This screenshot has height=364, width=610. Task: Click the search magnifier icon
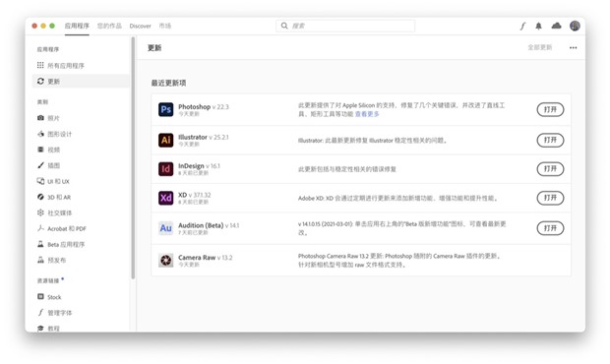284,26
